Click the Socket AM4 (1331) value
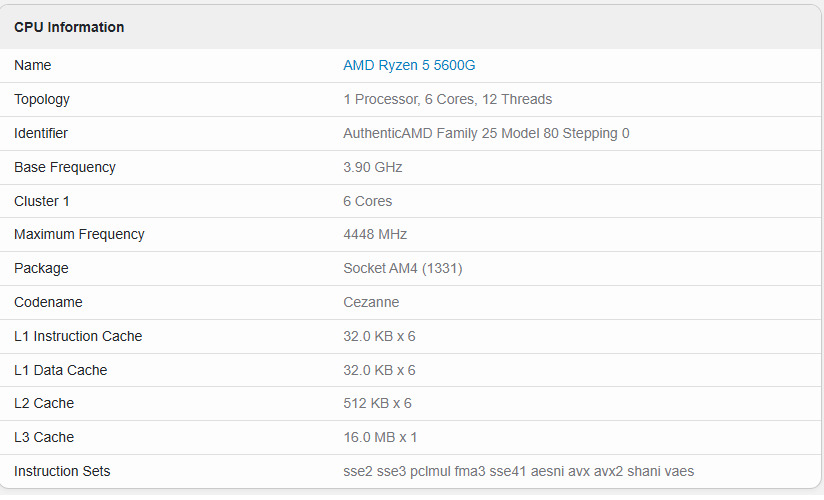This screenshot has width=824, height=500. point(403,269)
